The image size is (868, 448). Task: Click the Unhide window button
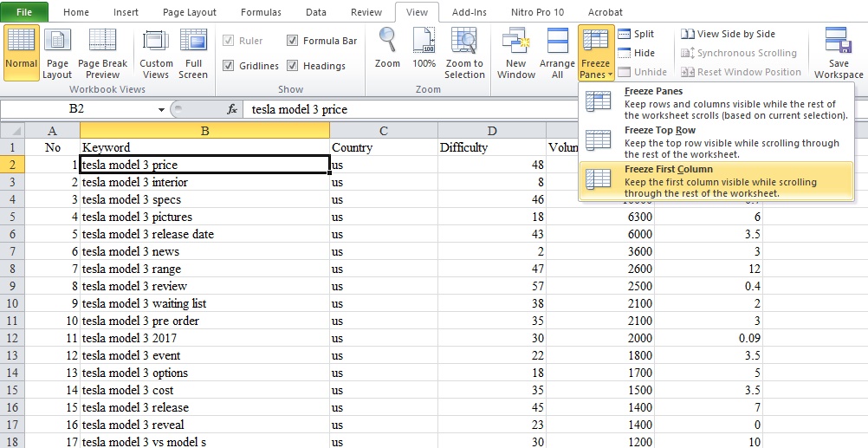point(642,71)
